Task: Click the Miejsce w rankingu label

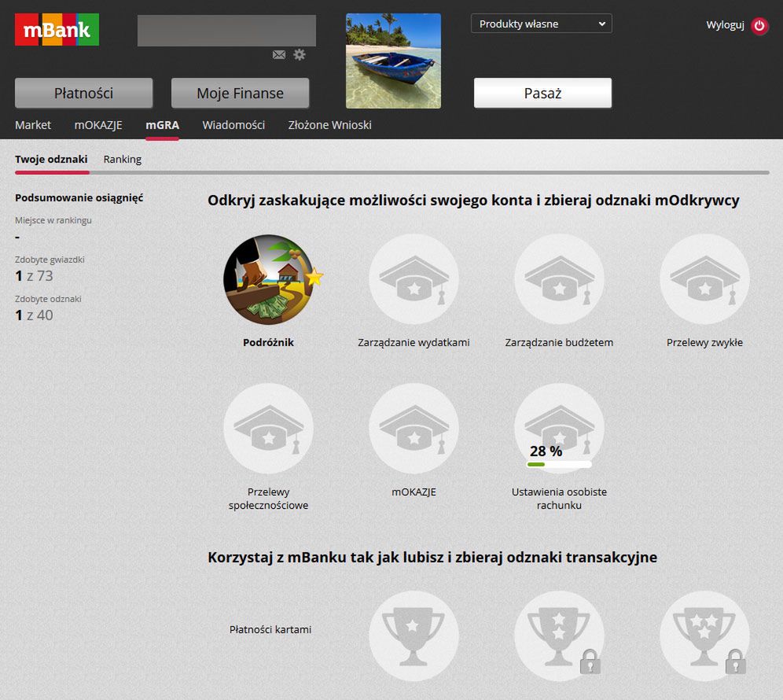Action: [x=53, y=220]
